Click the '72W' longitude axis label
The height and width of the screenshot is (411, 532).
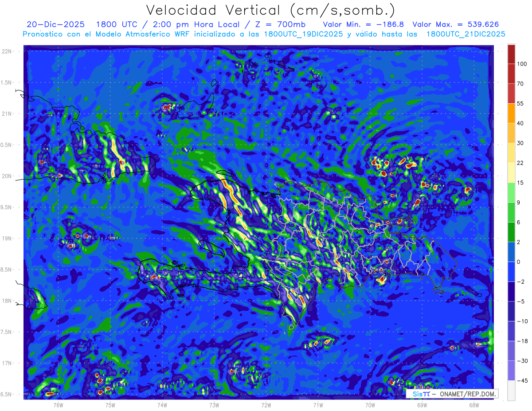click(x=266, y=404)
